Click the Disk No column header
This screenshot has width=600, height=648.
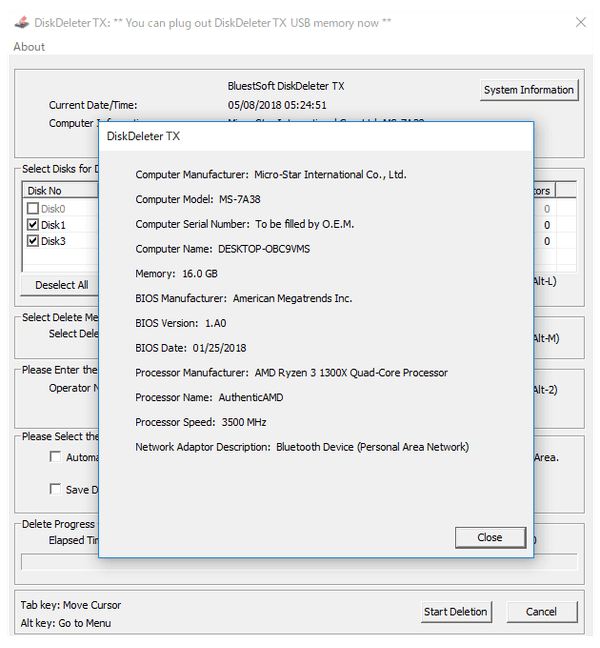pos(45,191)
